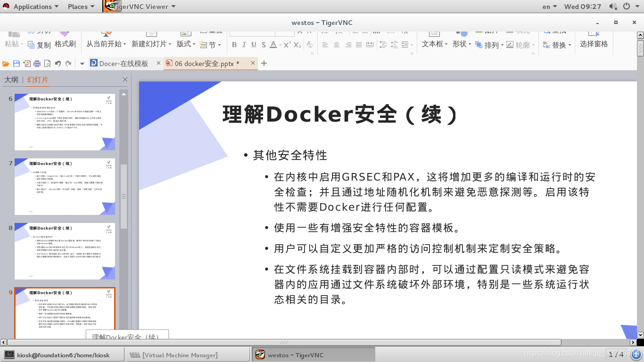Viewport: 644px width, 362px height.
Task: Click the volume icon in top bar
Action: 613,7
